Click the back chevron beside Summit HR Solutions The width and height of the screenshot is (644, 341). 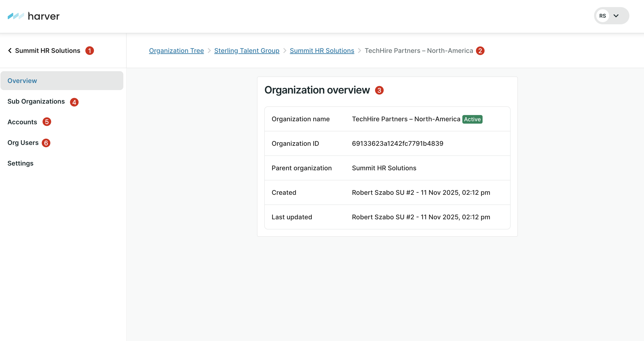(x=10, y=51)
